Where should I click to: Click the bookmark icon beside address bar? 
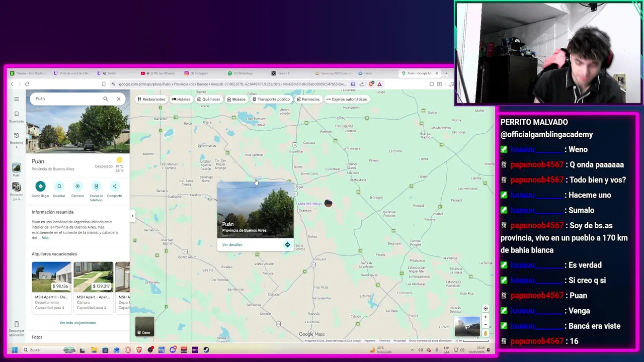[x=104, y=84]
